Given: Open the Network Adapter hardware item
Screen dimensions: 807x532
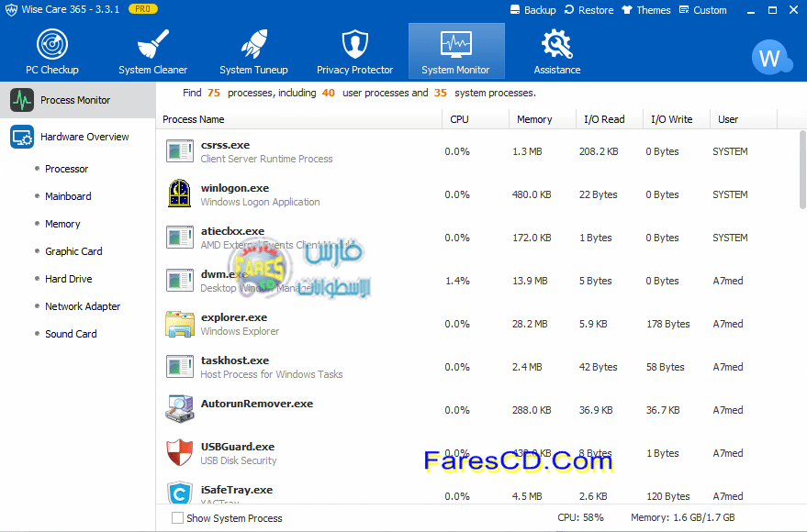Looking at the screenshot, I should (x=83, y=306).
